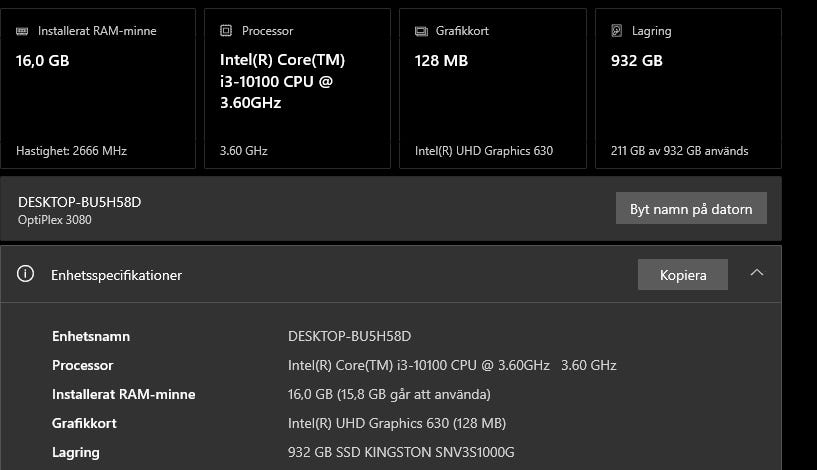Viewport: 817px width, 470px height.
Task: Click the DESKTOP-BU5H58D computer name heading
Action: point(80,202)
